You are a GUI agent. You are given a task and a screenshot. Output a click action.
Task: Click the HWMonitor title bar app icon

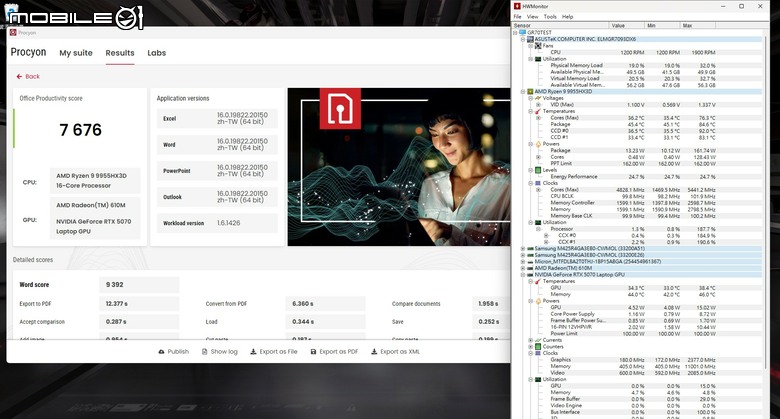[x=517, y=6]
